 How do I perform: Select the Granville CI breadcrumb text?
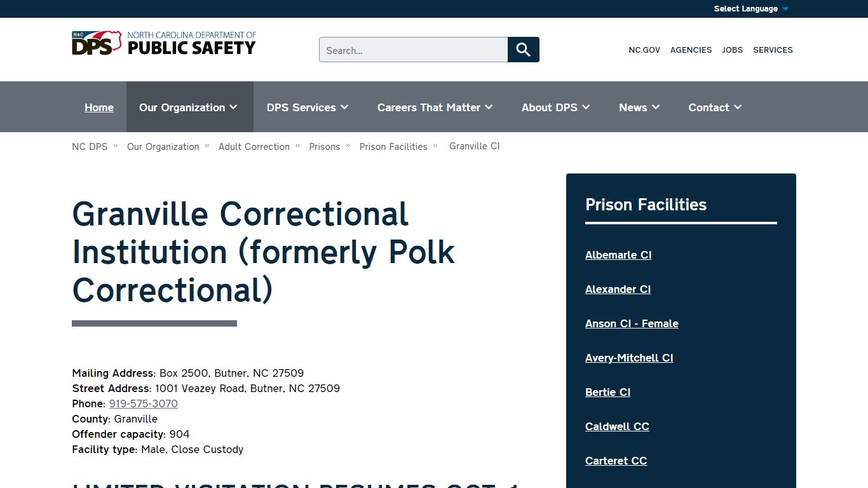point(475,146)
